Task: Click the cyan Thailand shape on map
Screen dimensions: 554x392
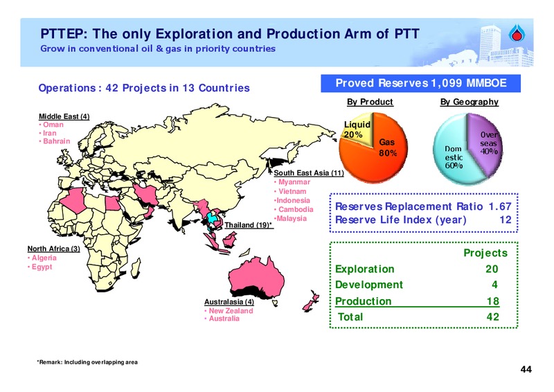Action: pyautogui.click(x=213, y=219)
